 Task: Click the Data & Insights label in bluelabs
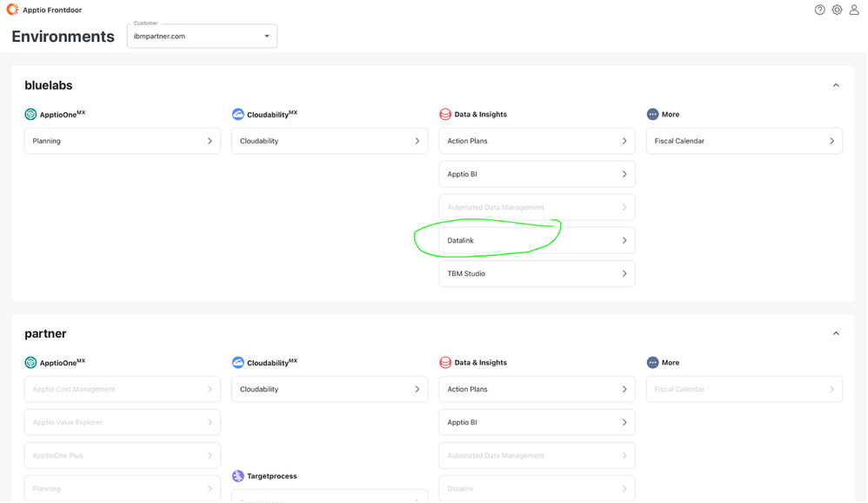[480, 114]
